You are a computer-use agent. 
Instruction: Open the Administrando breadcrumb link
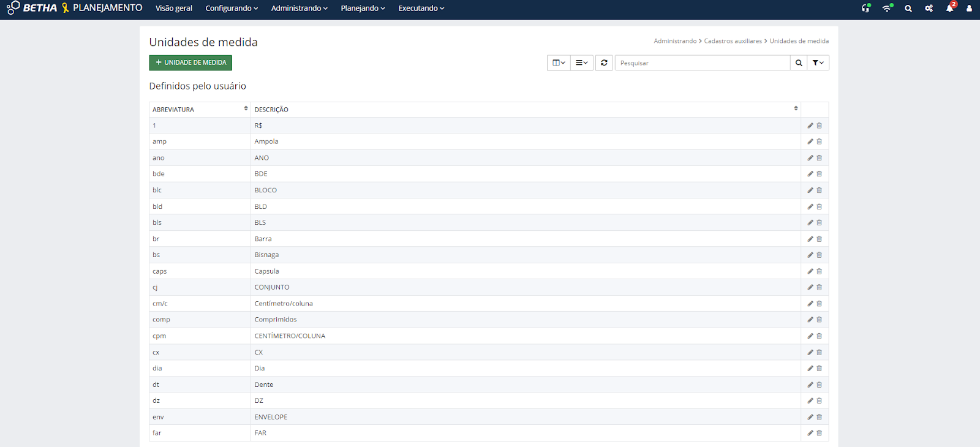(675, 41)
